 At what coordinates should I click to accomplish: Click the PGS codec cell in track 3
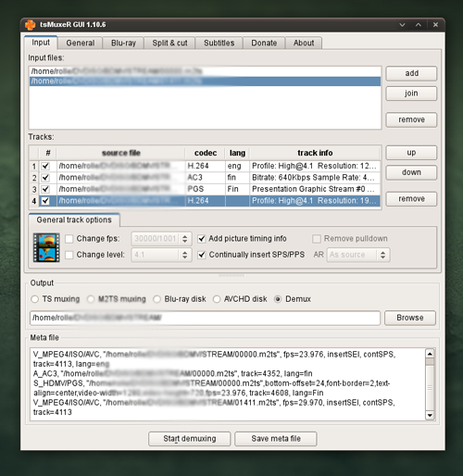[x=206, y=189]
